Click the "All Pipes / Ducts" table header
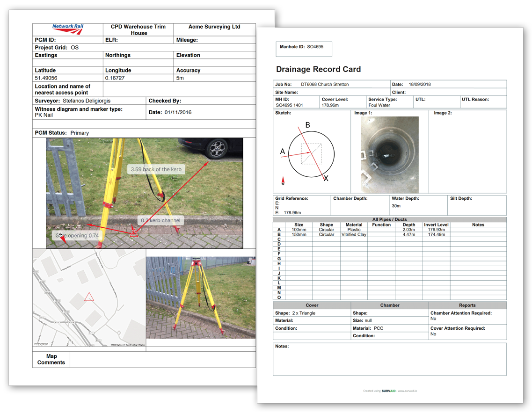The height and width of the screenshot is (413, 532). tap(389, 219)
